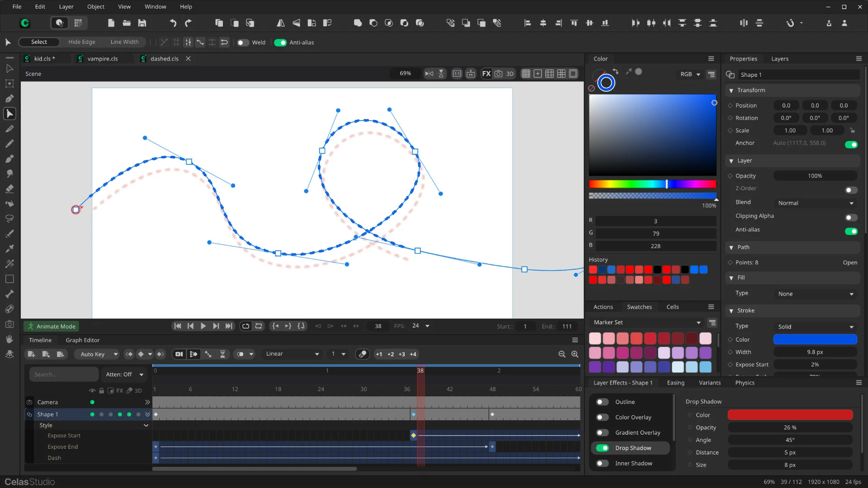Open the timeline panel menu
The image size is (868, 488).
pos(575,340)
